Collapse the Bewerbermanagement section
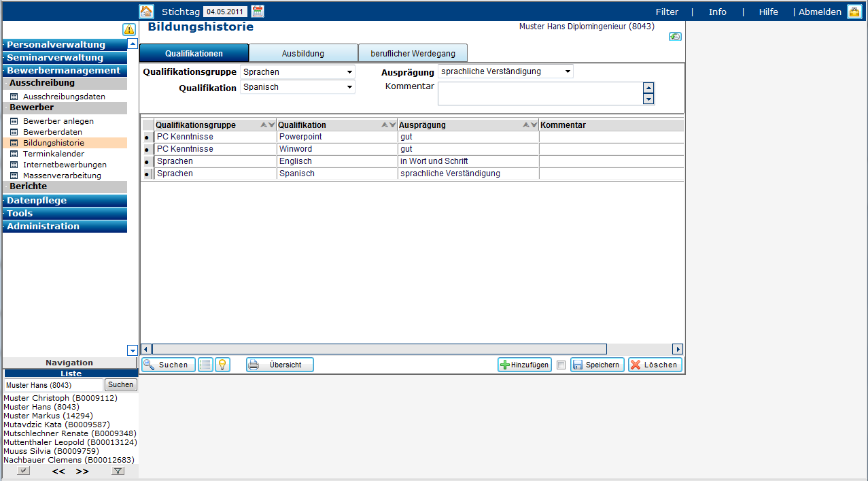Image resolution: width=868 pixels, height=481 pixels. [65, 71]
